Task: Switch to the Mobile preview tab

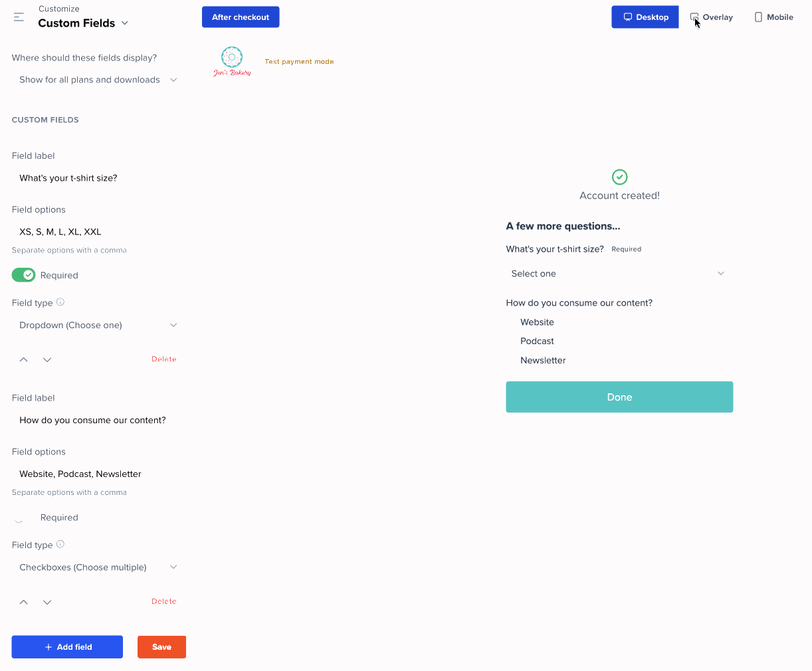Action: point(773,17)
